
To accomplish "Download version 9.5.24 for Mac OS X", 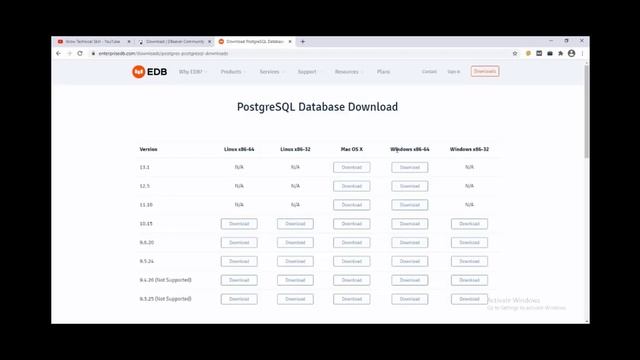I will click(351, 261).
